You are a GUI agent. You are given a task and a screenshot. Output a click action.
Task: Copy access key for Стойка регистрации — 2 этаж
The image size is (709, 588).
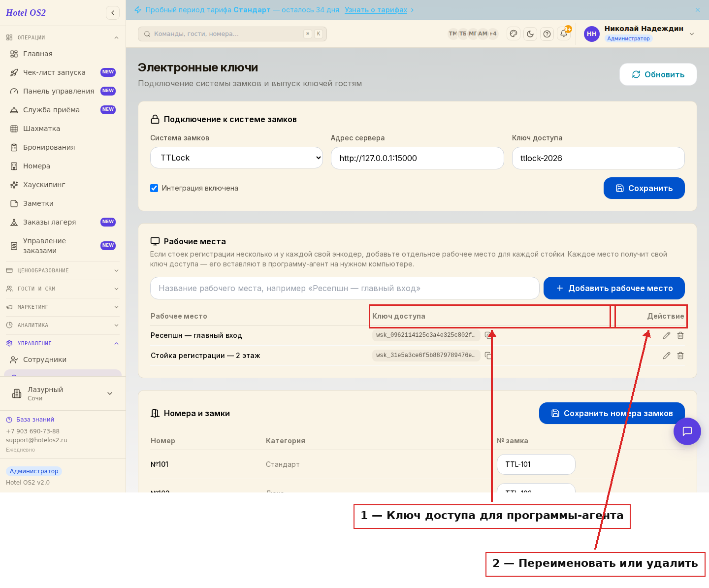pyautogui.click(x=488, y=356)
